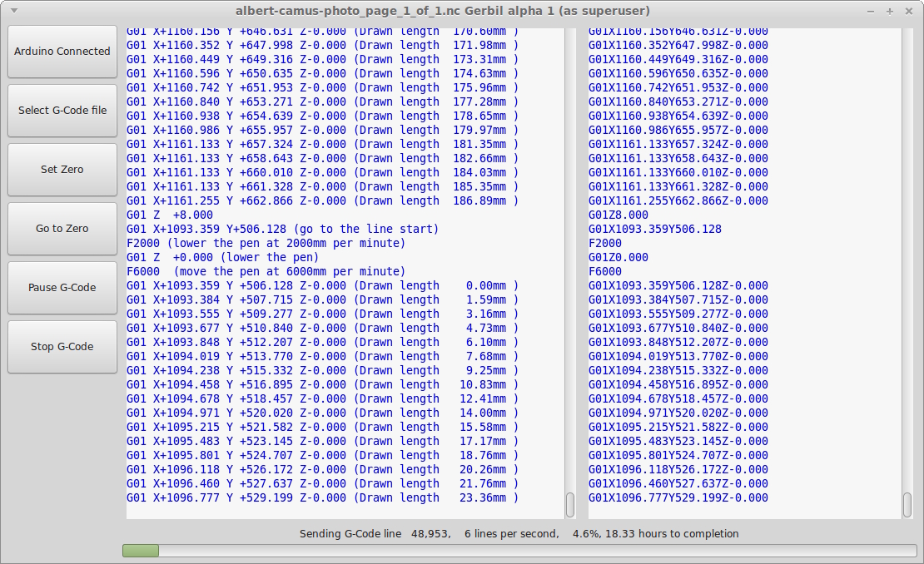Click the left G-Code pane scrollbar handle
The height and width of the screenshot is (564, 924).
pos(570,504)
